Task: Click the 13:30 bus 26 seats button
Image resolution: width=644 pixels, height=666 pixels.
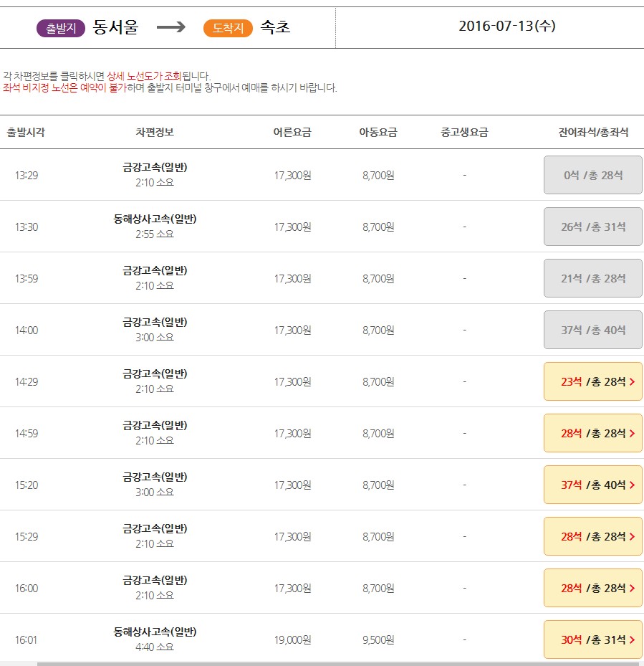Action: point(592,227)
